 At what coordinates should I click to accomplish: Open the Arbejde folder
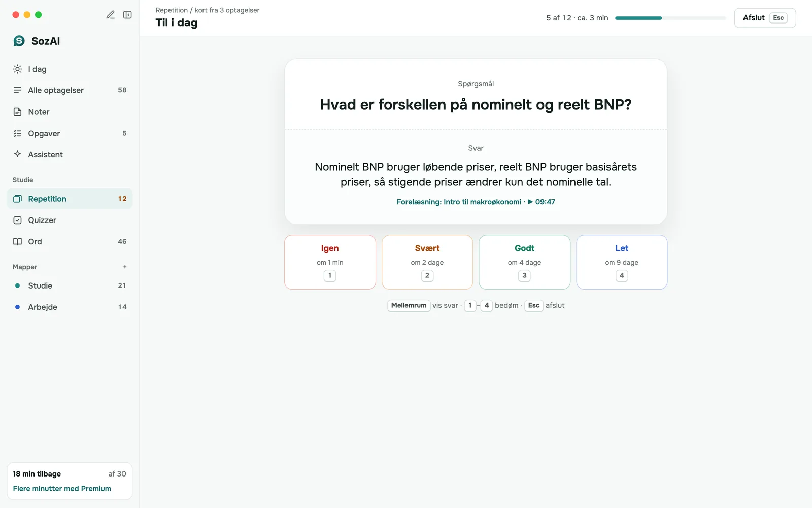(x=70, y=307)
